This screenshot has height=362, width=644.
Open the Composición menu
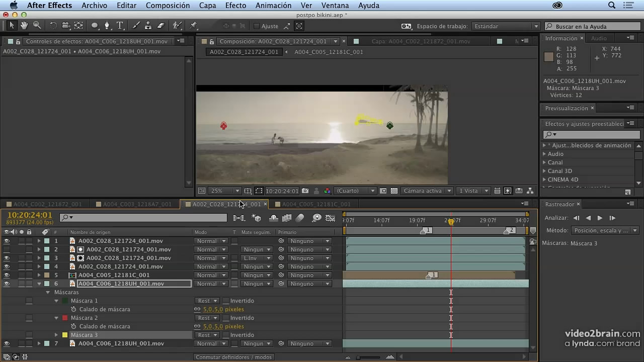(x=168, y=6)
